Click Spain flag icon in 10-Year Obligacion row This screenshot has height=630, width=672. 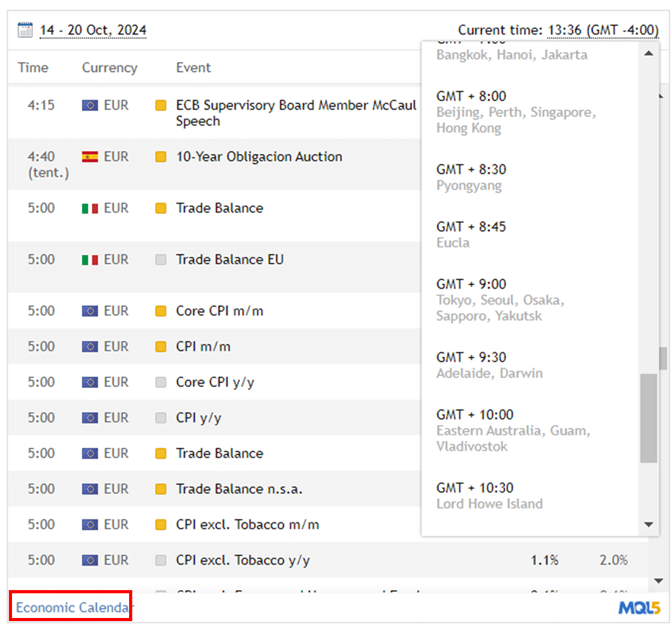tap(90, 156)
